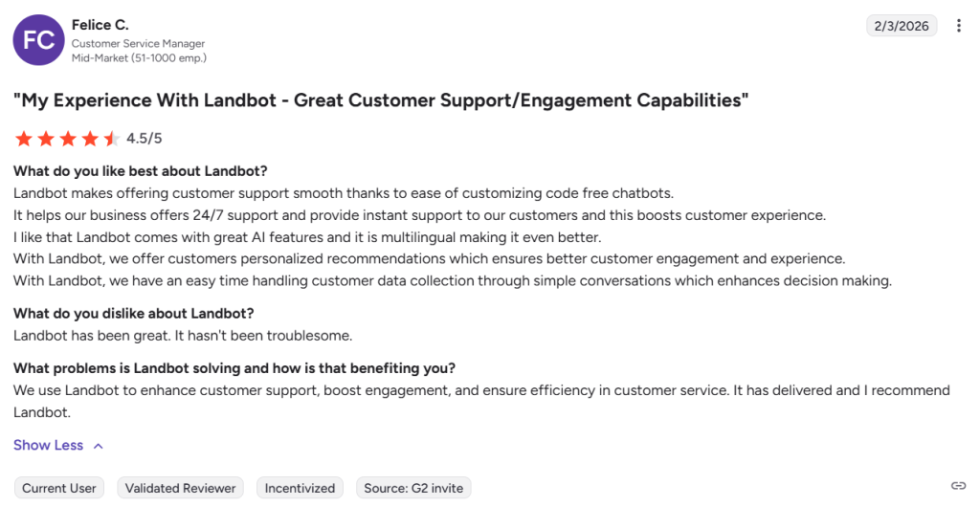Click the reviewer name Felice C.
This screenshot has width=980, height=507.
(100, 25)
